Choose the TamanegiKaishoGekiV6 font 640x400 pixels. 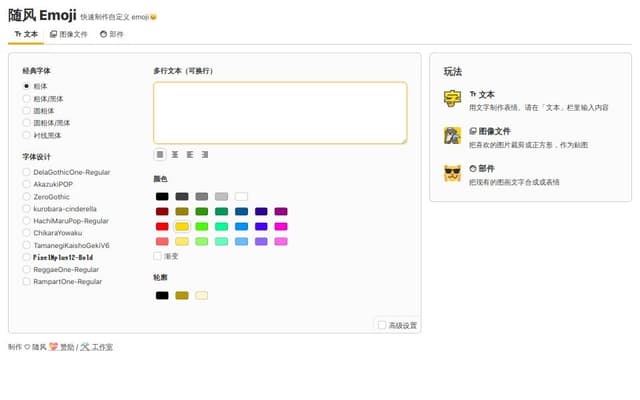27,245
